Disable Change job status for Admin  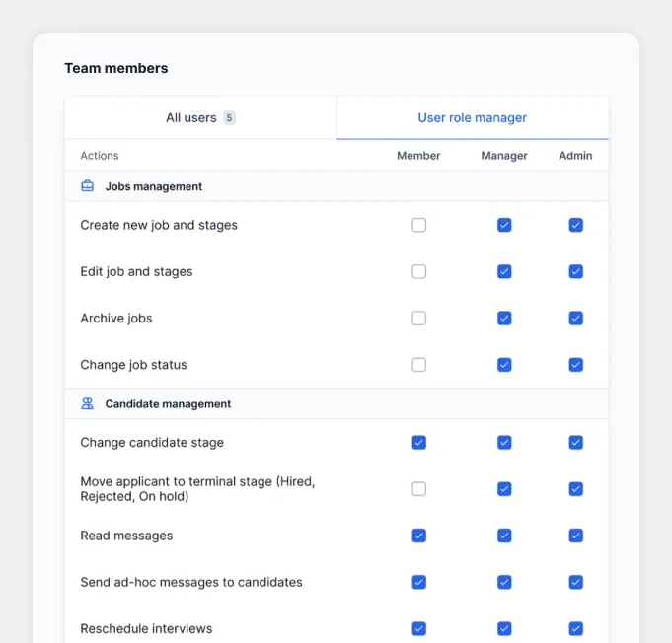[576, 365]
